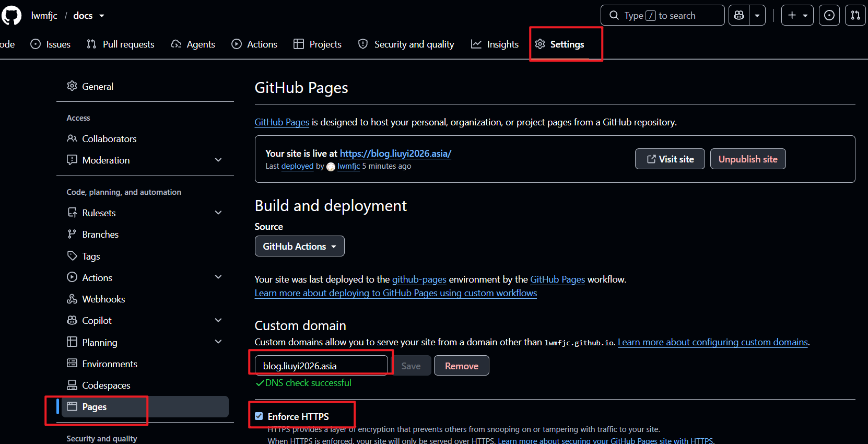Open the Copilot chat icon in header

click(x=739, y=16)
